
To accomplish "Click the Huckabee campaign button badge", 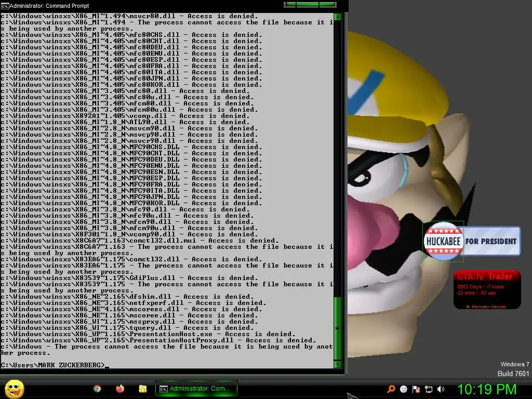I will [444, 241].
